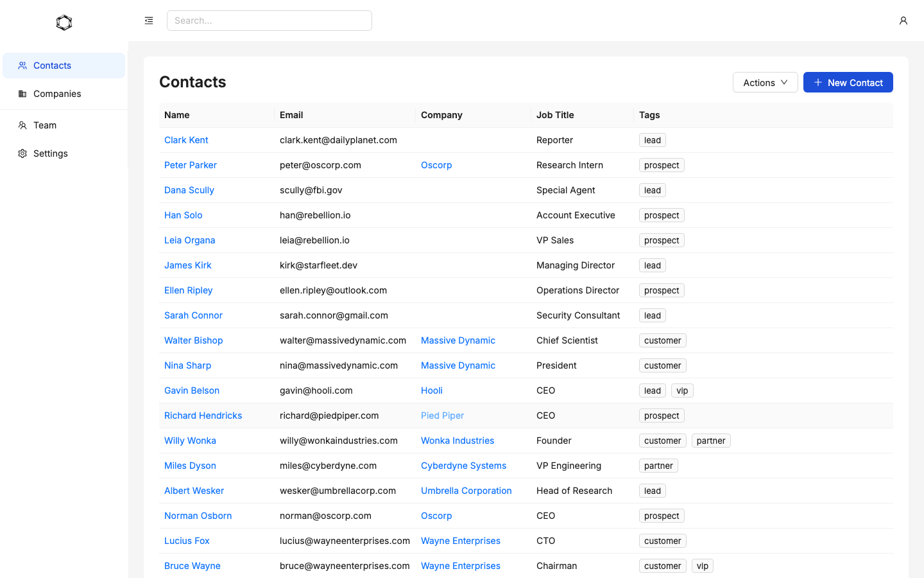Select the Contacts people icon in sidebar

22,65
